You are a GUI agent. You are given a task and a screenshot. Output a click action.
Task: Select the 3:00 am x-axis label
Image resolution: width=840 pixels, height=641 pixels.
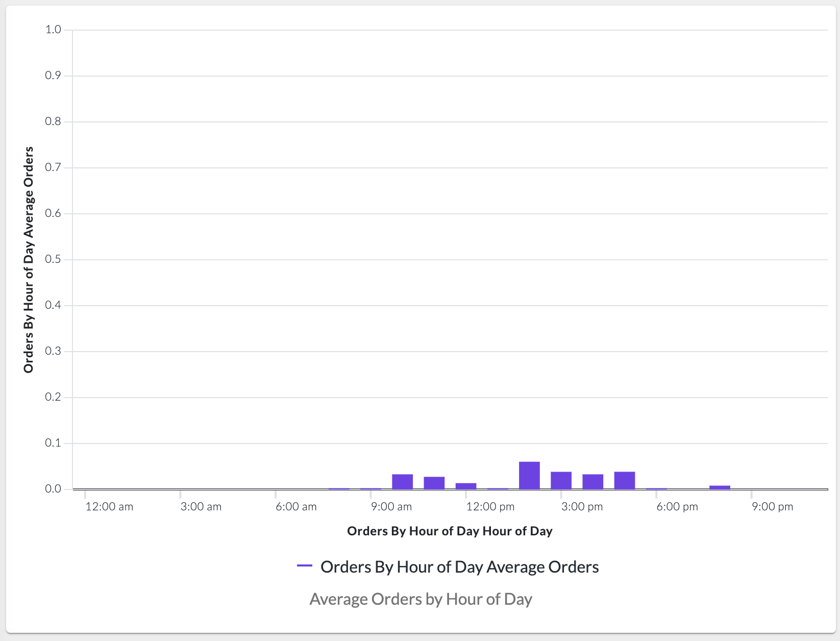[201, 507]
